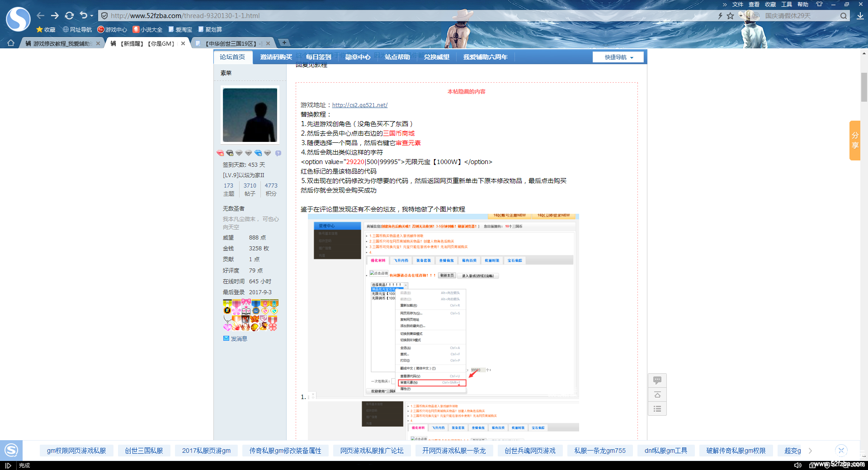Click the speech bubble reply icon
Viewport: 868px width, 470px height.
(x=657, y=381)
